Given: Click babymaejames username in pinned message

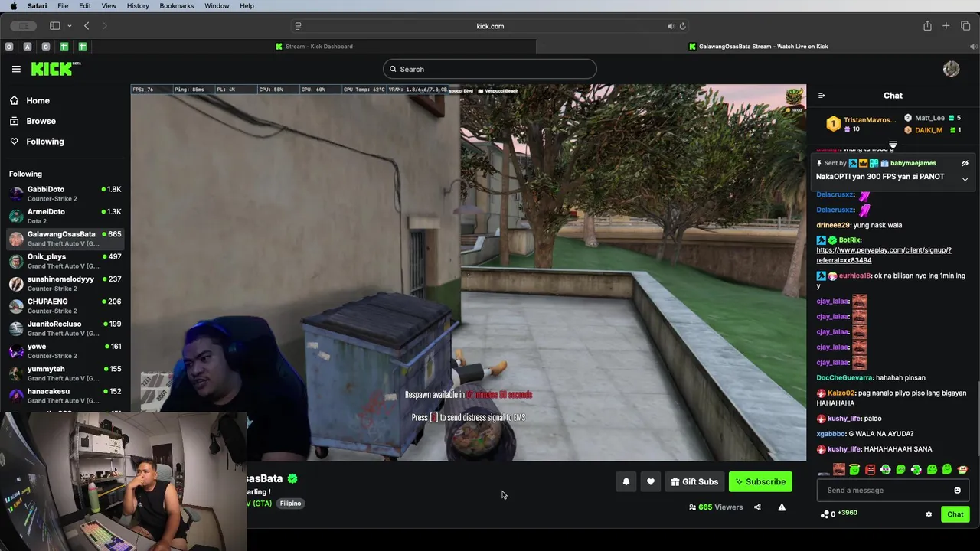Looking at the screenshot, I should pyautogui.click(x=913, y=163).
